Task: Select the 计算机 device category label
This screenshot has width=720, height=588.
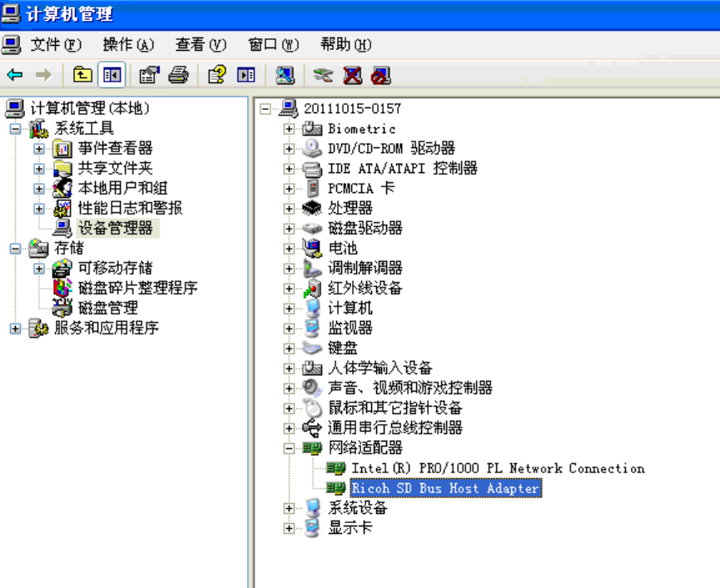Action: pyautogui.click(x=350, y=309)
